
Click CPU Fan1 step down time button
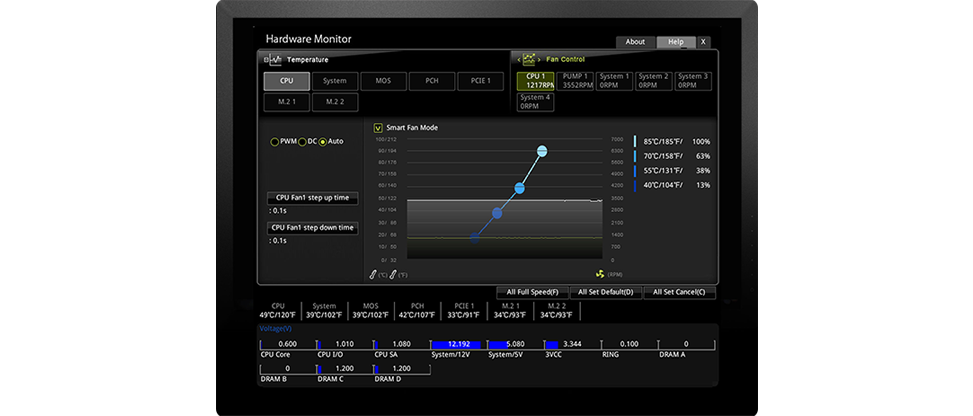tap(313, 228)
